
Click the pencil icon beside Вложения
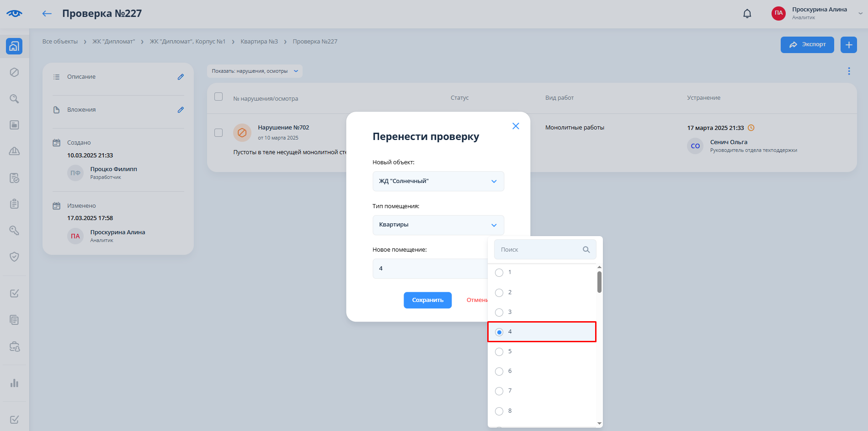(x=181, y=110)
